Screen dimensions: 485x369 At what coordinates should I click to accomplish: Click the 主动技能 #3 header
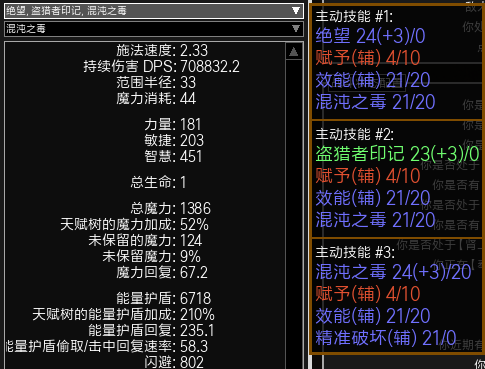coord(355,252)
